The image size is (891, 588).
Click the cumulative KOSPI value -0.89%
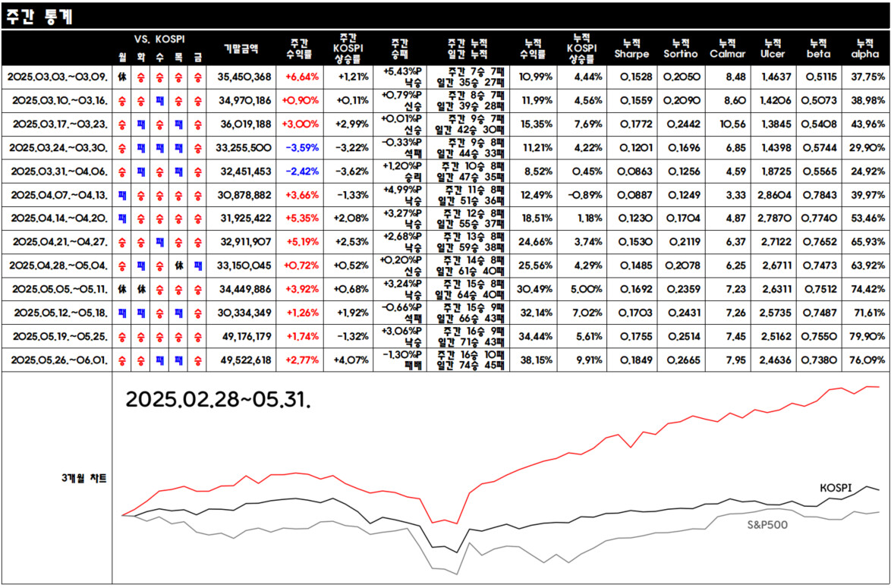pos(585,195)
